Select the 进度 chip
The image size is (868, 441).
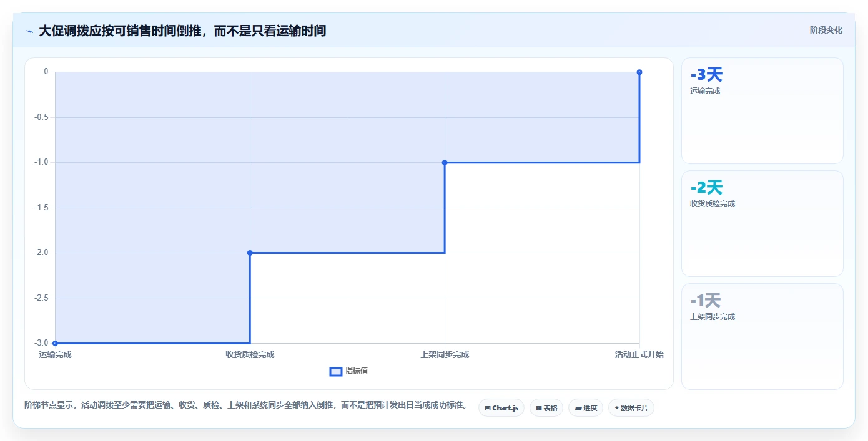point(586,408)
